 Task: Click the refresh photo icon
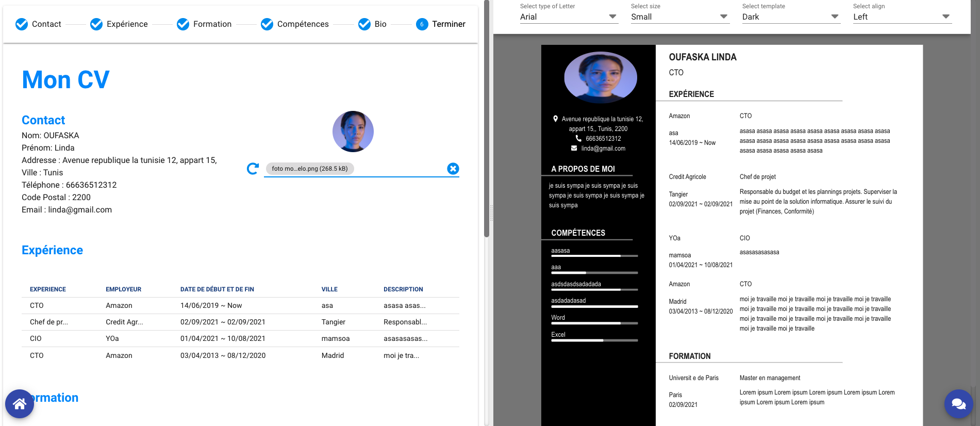253,169
